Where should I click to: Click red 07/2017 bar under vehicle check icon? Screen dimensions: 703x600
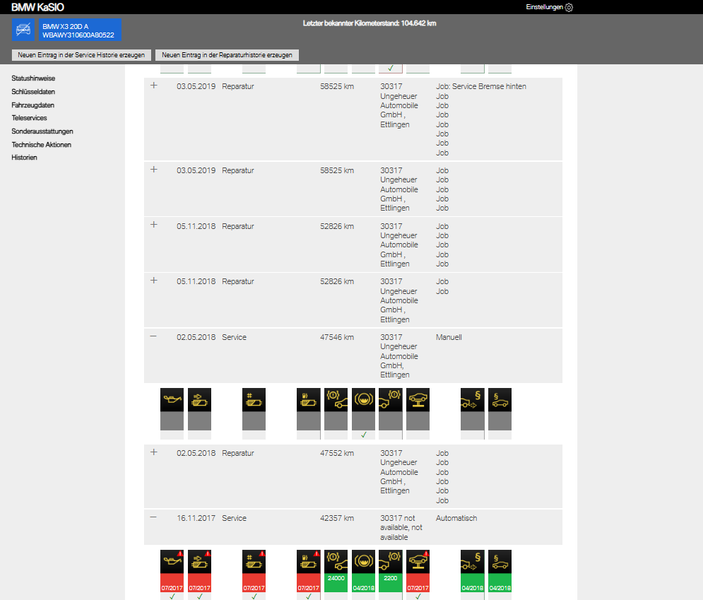point(418,583)
